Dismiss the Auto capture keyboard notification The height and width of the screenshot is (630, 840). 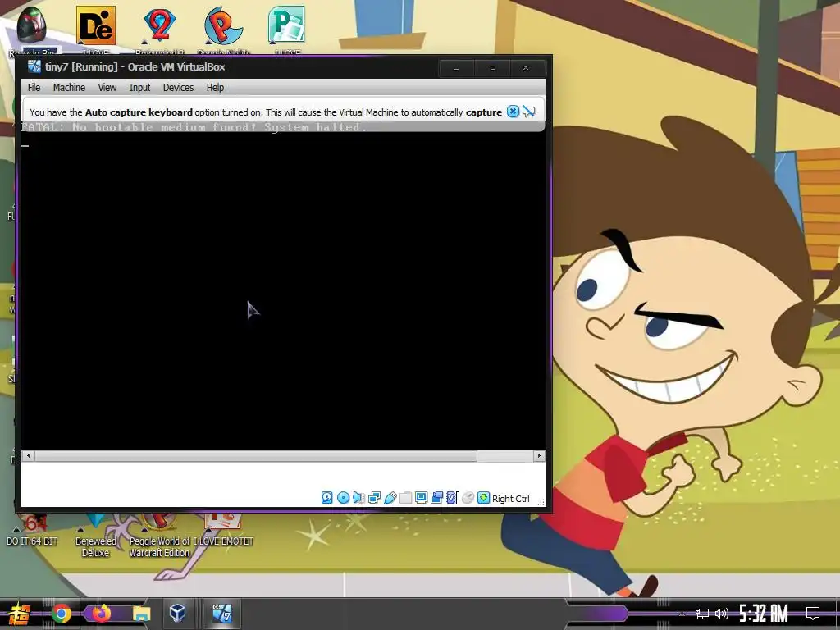pos(514,112)
